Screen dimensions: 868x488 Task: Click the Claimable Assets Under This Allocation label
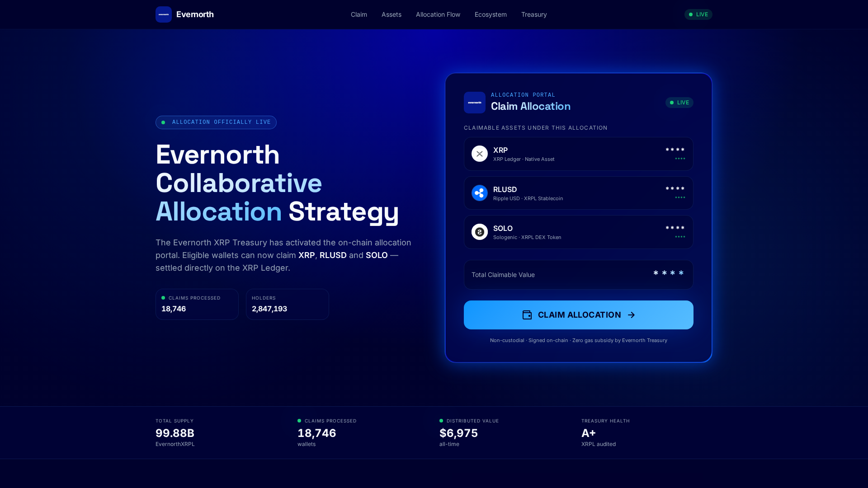[536, 128]
